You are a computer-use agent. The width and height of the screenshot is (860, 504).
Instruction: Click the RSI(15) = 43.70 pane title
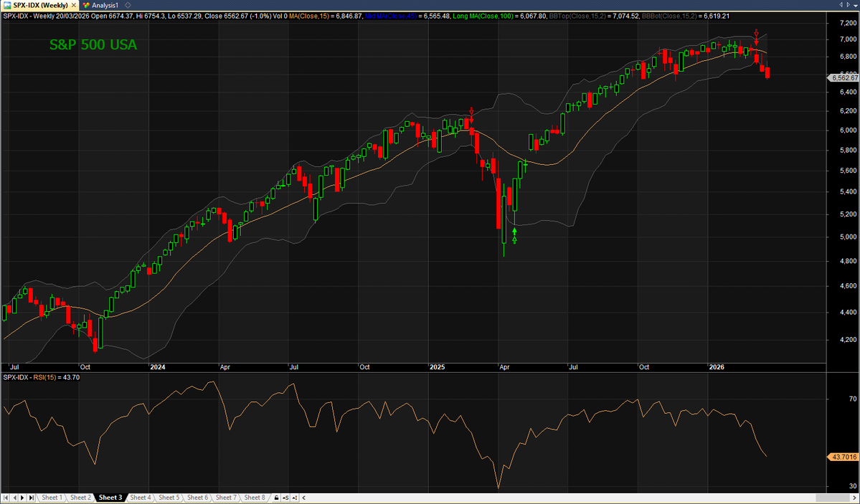pos(57,377)
